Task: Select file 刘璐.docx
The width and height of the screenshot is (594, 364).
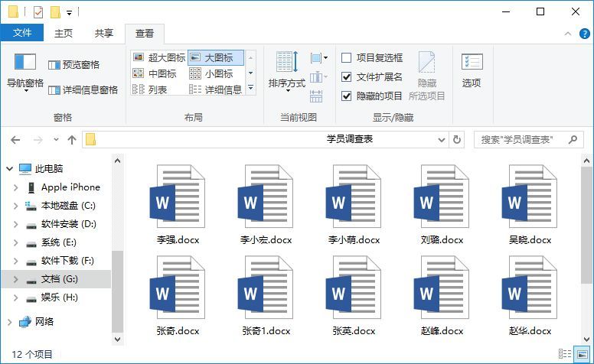Action: (x=442, y=204)
